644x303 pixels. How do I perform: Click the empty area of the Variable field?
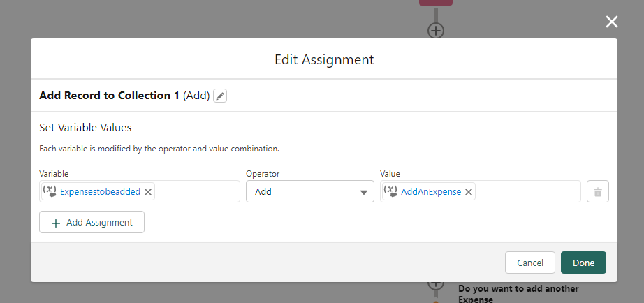point(198,192)
